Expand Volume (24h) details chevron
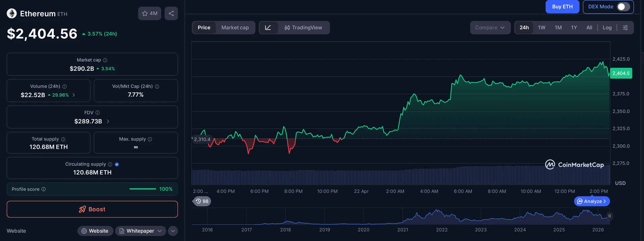644x241 pixels. (x=74, y=95)
